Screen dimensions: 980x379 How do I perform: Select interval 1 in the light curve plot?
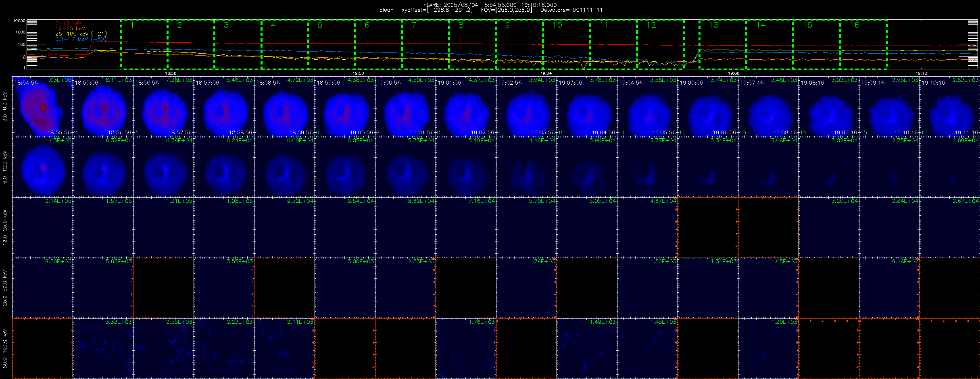[144, 44]
